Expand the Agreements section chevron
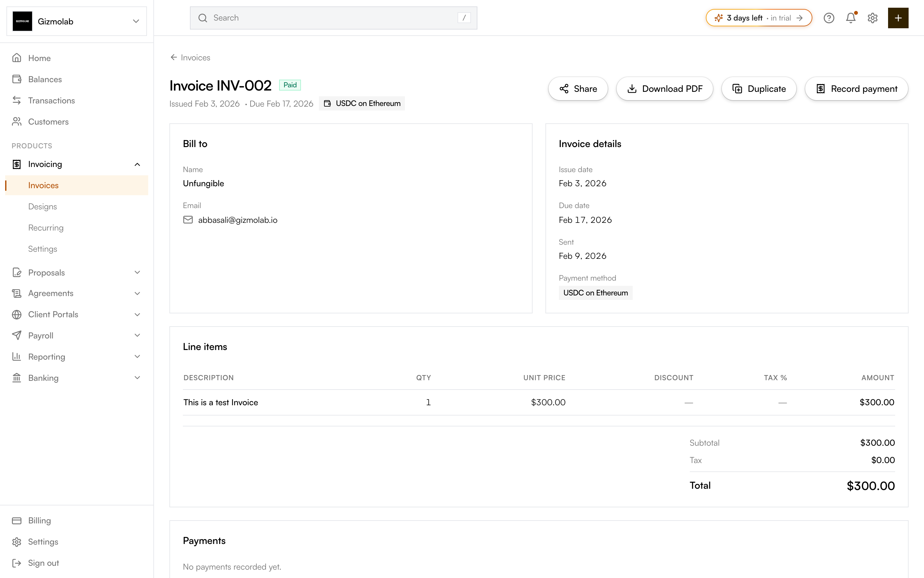 [x=137, y=293]
